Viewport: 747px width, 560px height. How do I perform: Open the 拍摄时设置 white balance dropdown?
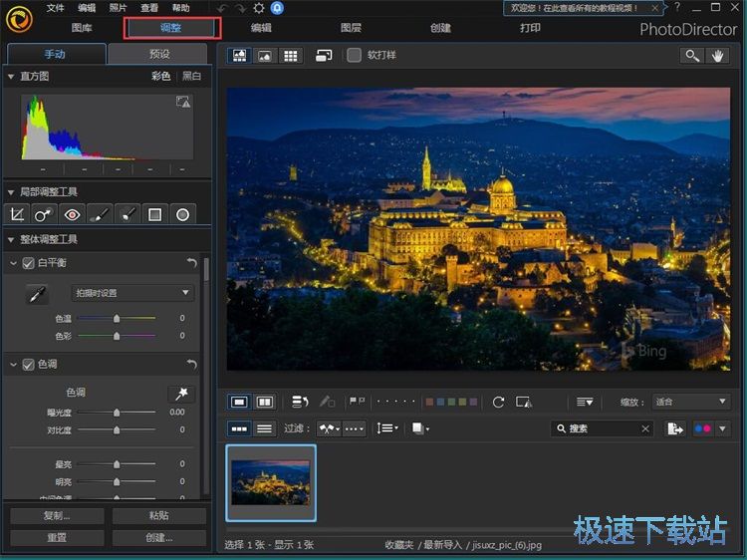132,293
